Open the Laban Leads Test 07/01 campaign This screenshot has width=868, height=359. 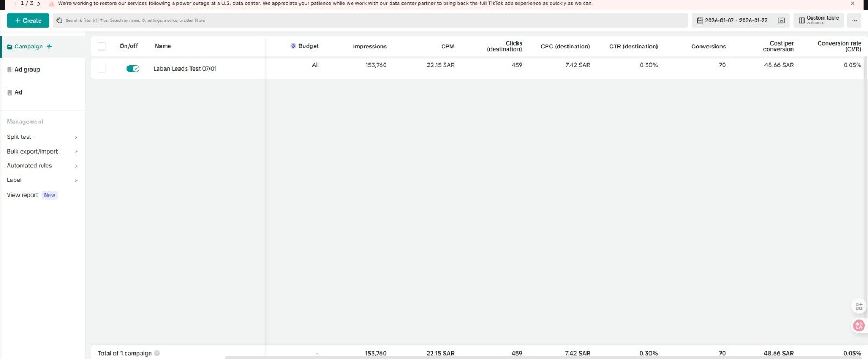(x=185, y=68)
